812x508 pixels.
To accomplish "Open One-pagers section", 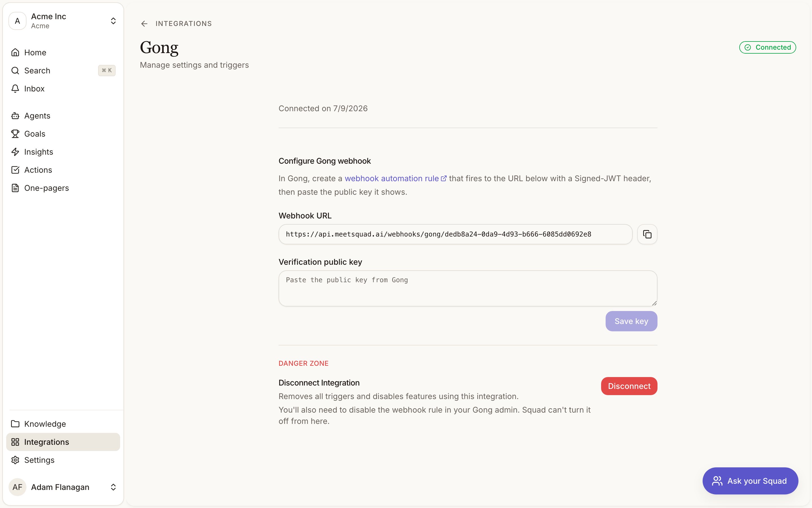I will pos(63,188).
